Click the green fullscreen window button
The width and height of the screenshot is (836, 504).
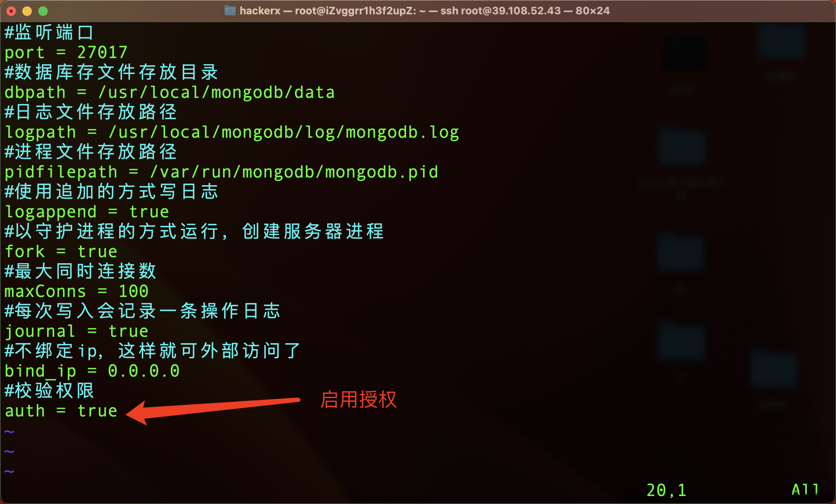click(x=43, y=11)
